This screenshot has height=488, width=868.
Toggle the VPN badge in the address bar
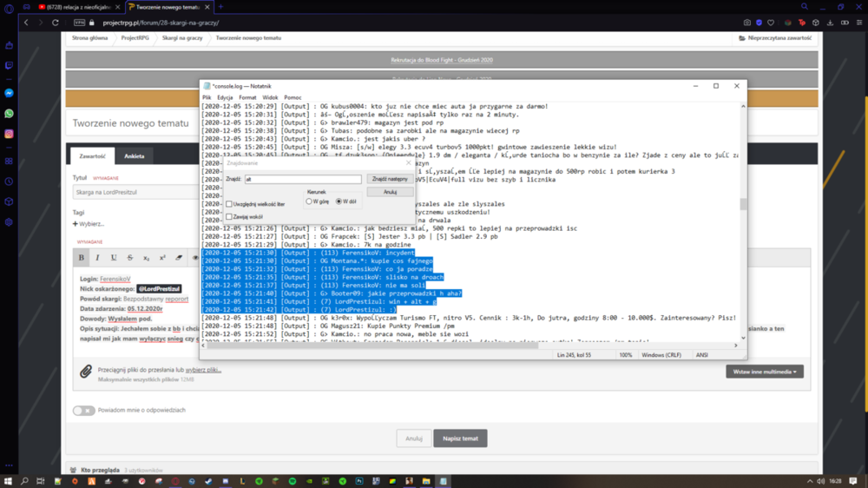79,23
